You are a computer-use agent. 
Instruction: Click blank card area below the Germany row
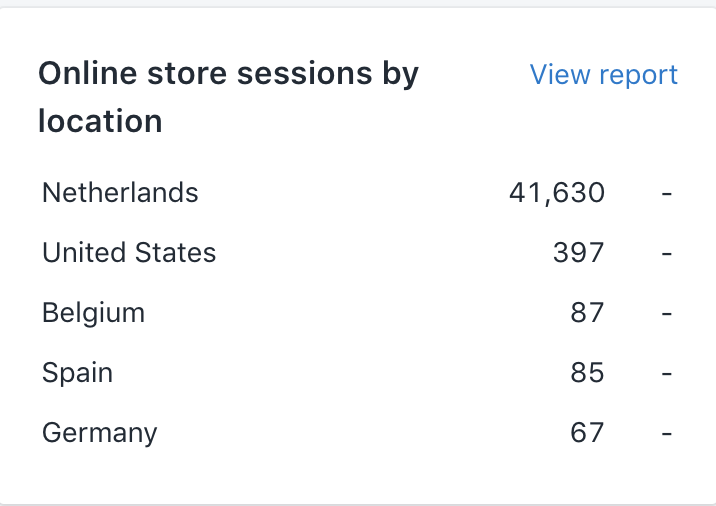pyautogui.click(x=358, y=477)
